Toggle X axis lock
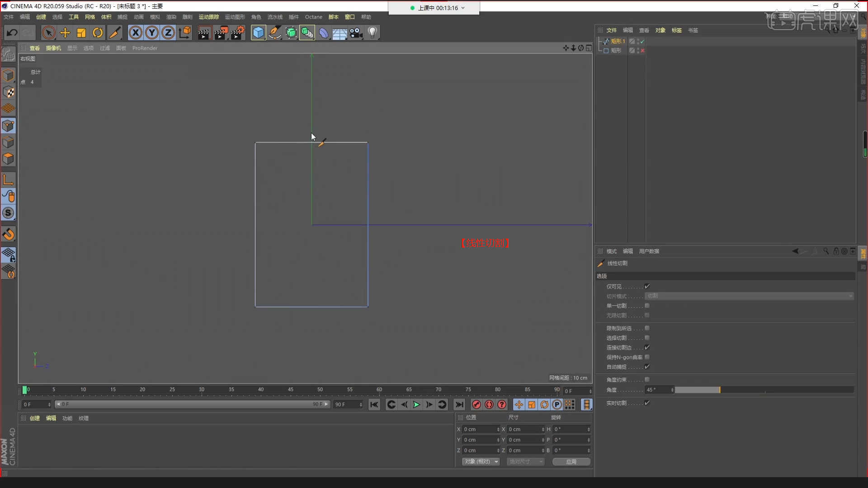Viewport: 868px width, 488px height. 135,33
